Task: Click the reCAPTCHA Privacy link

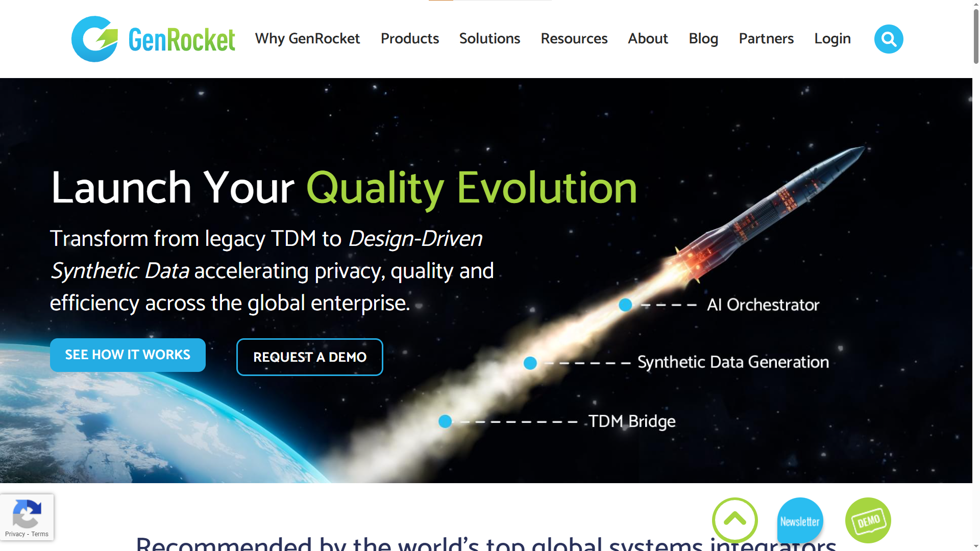Action: [15, 534]
